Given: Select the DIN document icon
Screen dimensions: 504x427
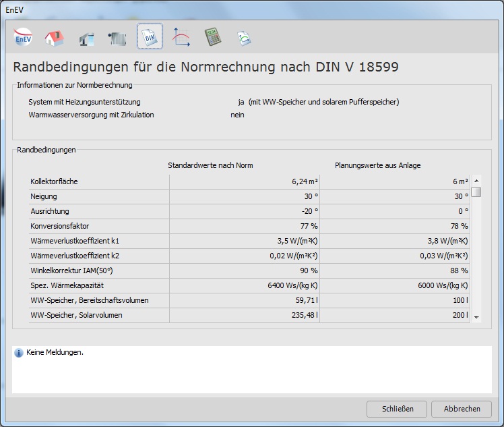Looking at the screenshot, I should tap(150, 38).
